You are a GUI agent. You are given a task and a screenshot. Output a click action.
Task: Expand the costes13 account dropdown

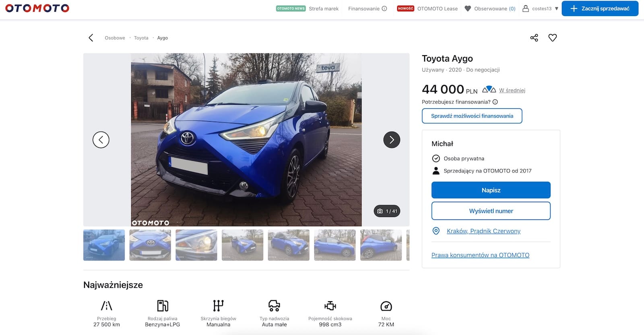point(557,8)
